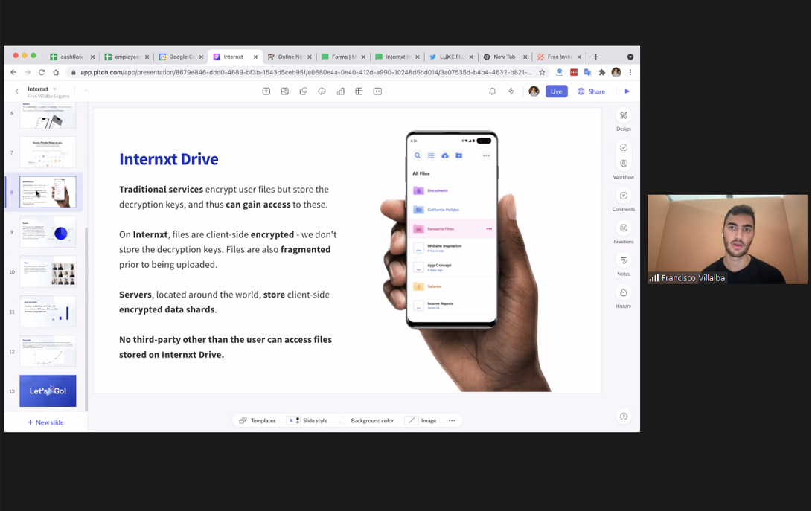Insert a text block from toolbar

[x=266, y=91]
